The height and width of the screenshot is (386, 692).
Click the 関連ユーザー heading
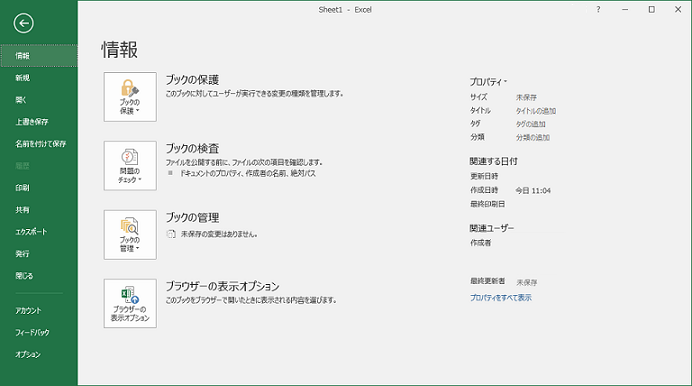pyautogui.click(x=492, y=228)
